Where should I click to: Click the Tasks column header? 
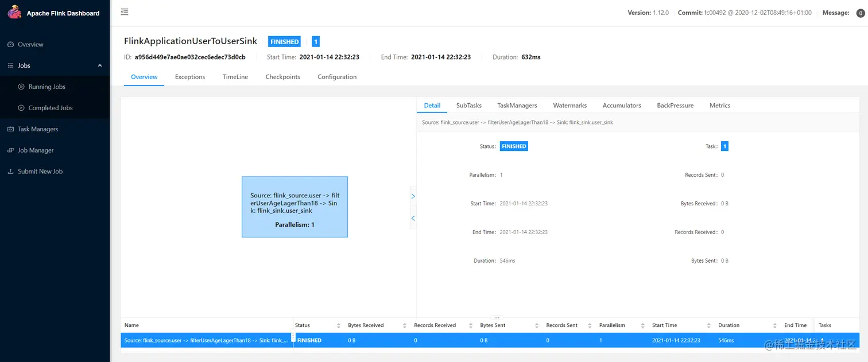pos(824,325)
